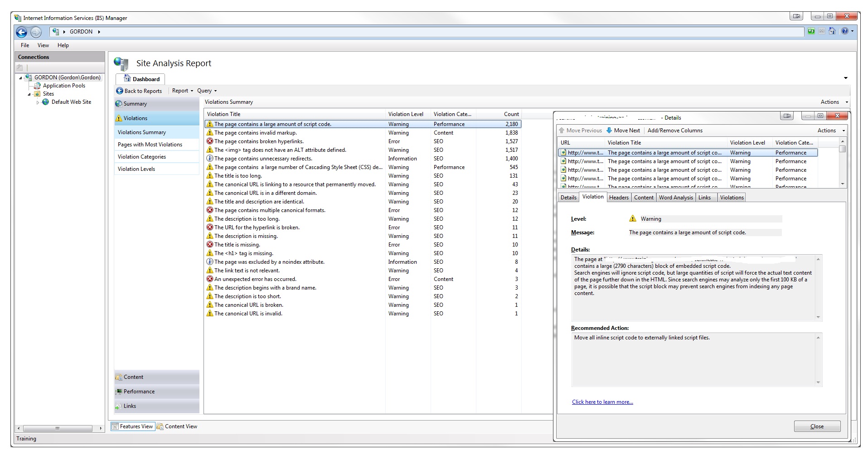
Task: Click the connections toolbar connect icon
Action: tap(19, 68)
